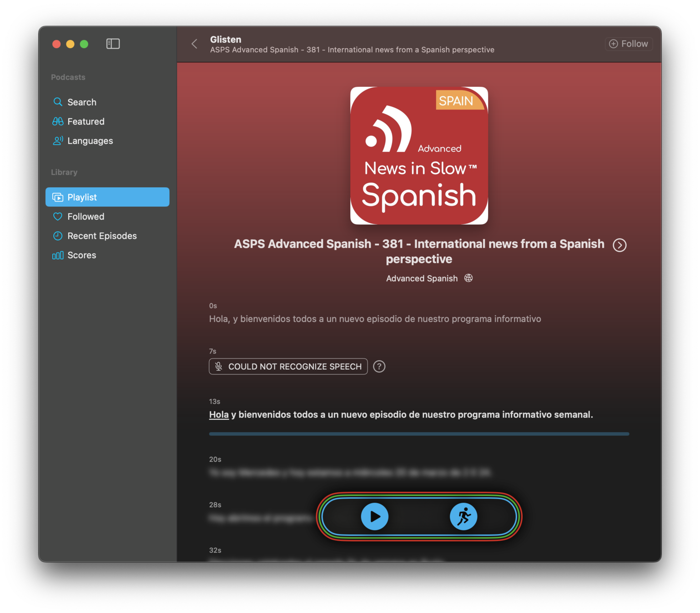Play the episode audio

(374, 517)
